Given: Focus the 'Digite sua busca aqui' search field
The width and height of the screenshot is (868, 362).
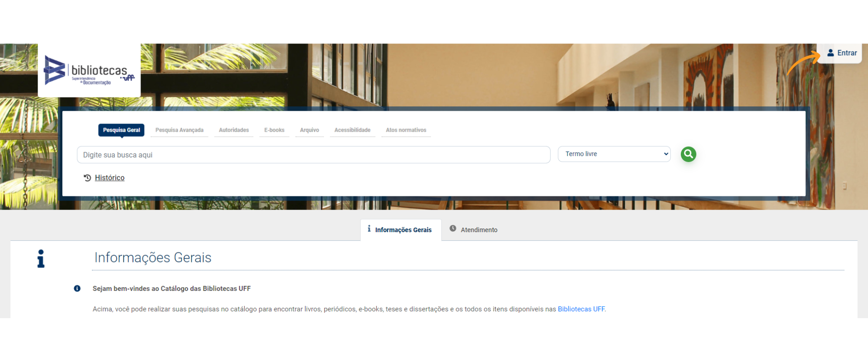Looking at the screenshot, I should click(x=313, y=155).
